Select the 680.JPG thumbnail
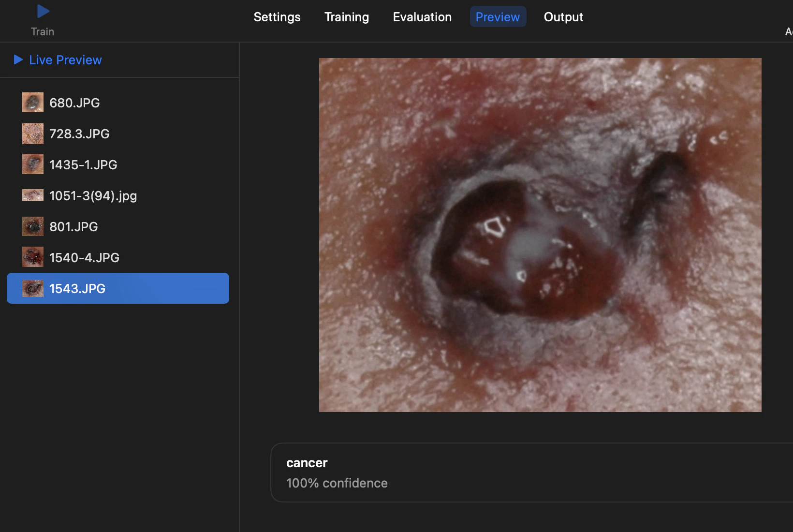793x532 pixels. tap(33, 103)
